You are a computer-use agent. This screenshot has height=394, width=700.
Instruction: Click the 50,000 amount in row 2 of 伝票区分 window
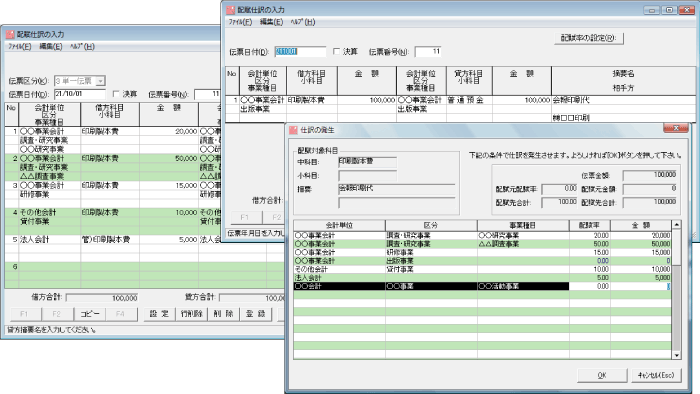pos(169,158)
